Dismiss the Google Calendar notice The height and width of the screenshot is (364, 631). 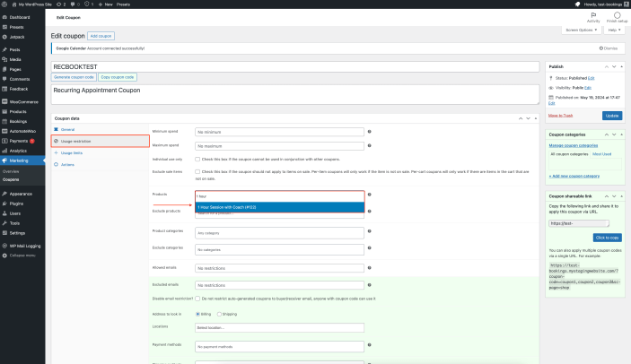pyautogui.click(x=608, y=48)
